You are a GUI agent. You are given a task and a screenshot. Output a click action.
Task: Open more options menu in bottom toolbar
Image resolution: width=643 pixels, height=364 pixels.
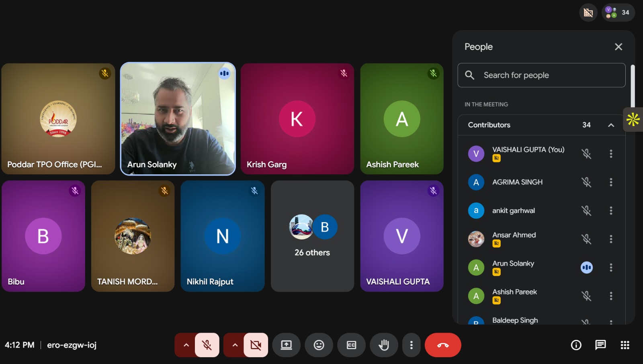(411, 345)
